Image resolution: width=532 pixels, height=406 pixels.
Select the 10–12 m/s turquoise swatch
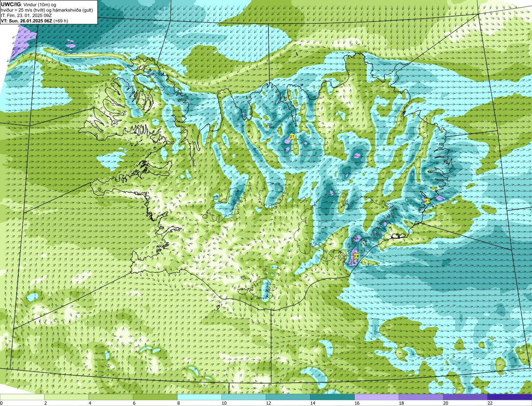point(244,397)
